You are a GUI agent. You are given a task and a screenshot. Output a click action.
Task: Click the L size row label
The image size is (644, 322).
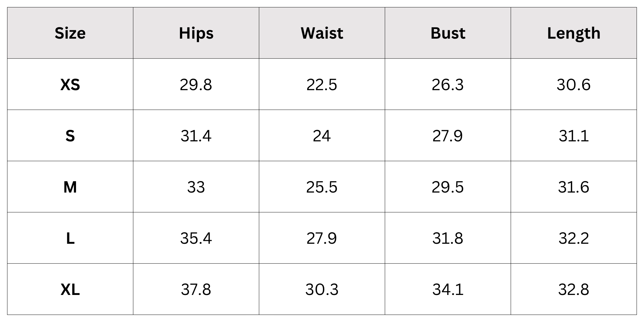click(70, 239)
